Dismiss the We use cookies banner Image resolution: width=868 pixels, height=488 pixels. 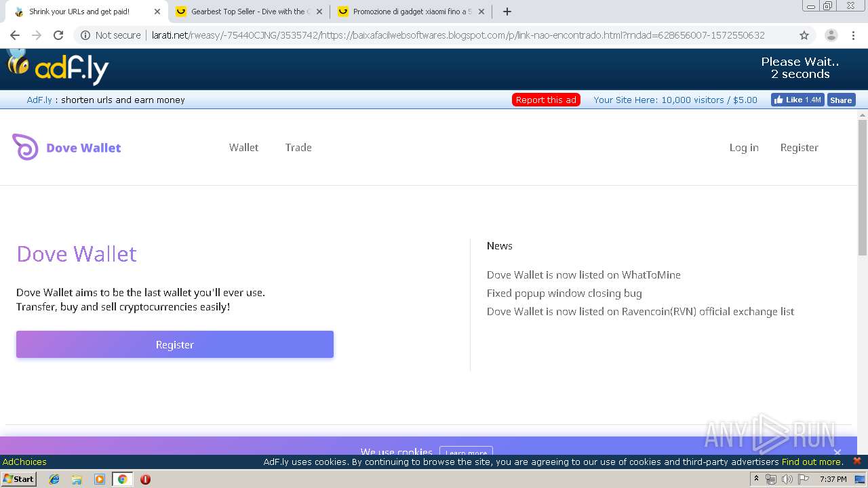[x=837, y=452]
